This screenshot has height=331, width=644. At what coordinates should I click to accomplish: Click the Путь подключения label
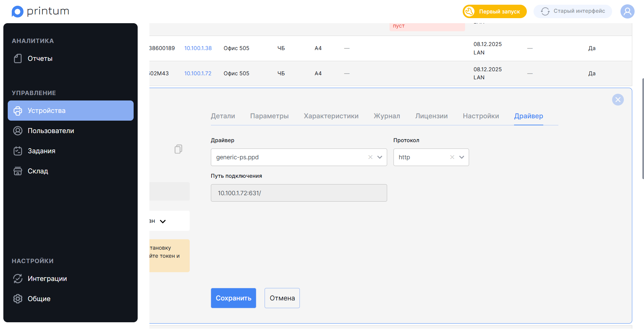pos(236,176)
